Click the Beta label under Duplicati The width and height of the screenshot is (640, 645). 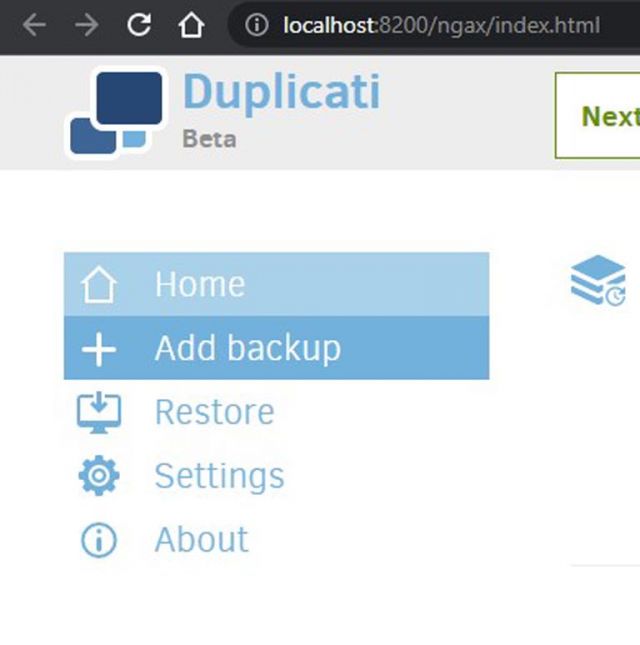click(209, 139)
